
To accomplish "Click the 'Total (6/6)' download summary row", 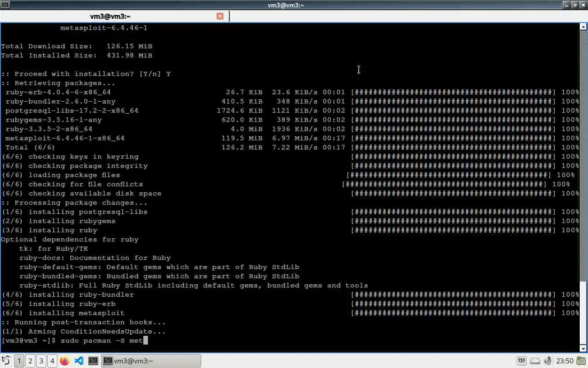I will coord(292,147).
